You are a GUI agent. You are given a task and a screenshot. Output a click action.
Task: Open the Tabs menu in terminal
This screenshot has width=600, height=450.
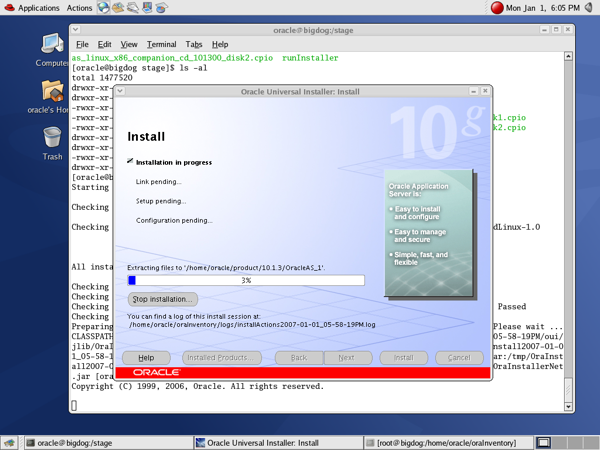point(193,44)
